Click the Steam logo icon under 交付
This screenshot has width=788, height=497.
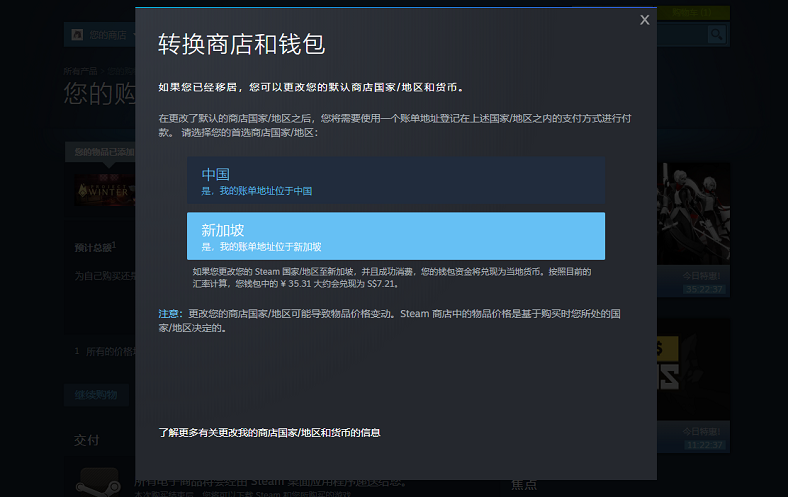click(x=98, y=482)
